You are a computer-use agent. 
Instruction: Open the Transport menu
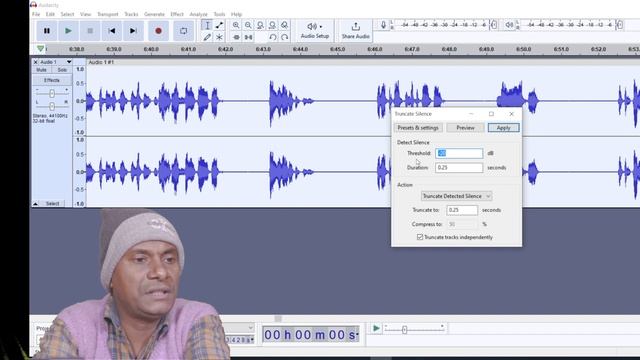click(x=108, y=14)
